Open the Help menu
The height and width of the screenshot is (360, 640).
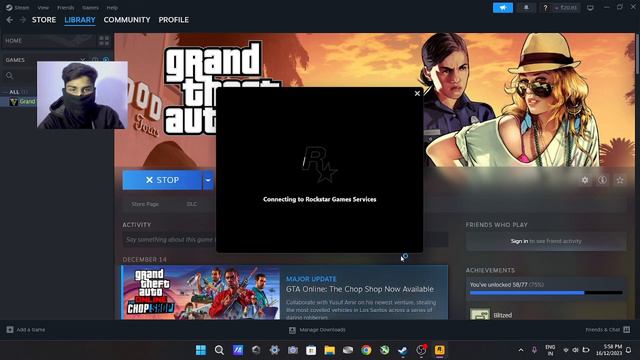(112, 7)
